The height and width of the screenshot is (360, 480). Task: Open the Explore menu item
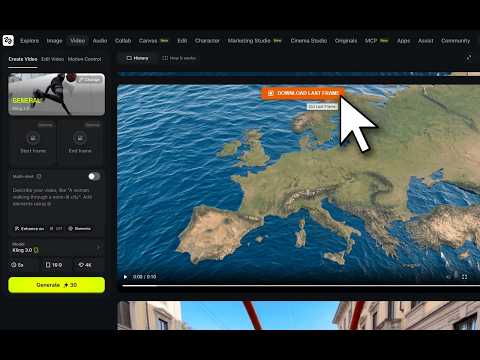click(30, 41)
